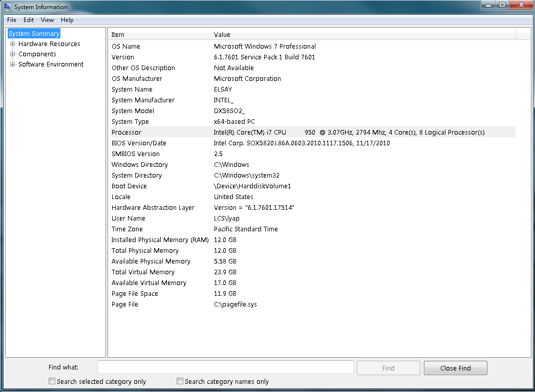
Task: Enable Search category names only checkbox
Action: click(180, 381)
